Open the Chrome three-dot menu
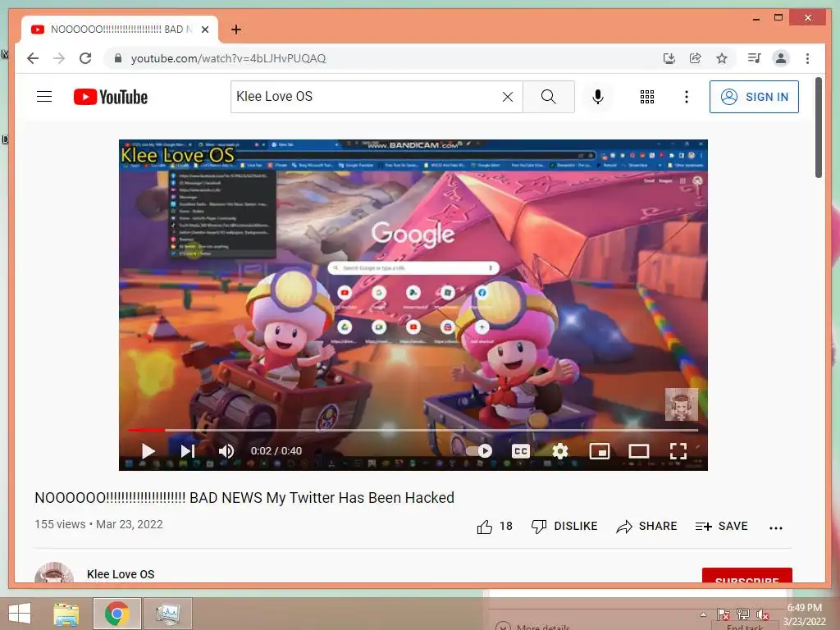 [x=807, y=58]
